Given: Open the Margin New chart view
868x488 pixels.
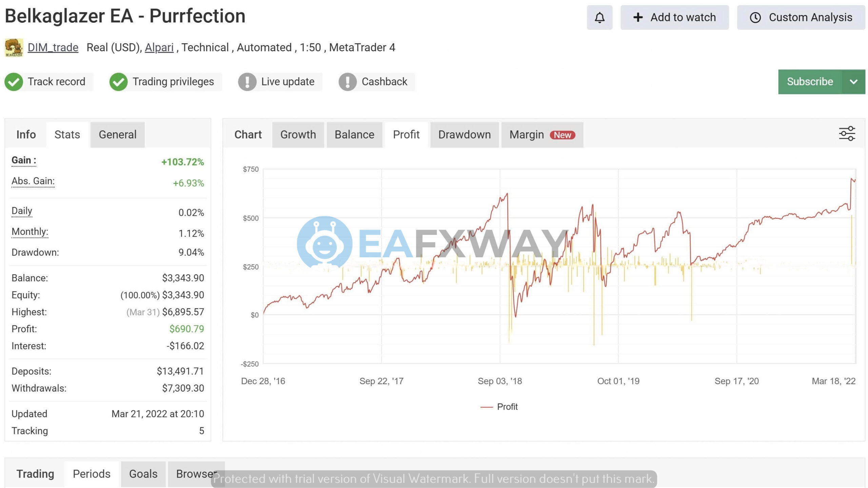Looking at the screenshot, I should [x=542, y=134].
